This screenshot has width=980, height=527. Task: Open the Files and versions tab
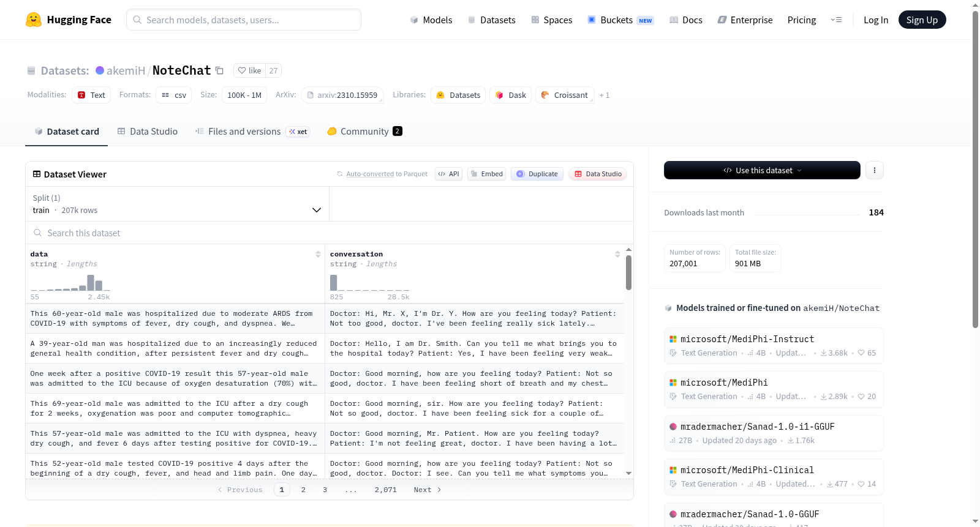click(252, 132)
